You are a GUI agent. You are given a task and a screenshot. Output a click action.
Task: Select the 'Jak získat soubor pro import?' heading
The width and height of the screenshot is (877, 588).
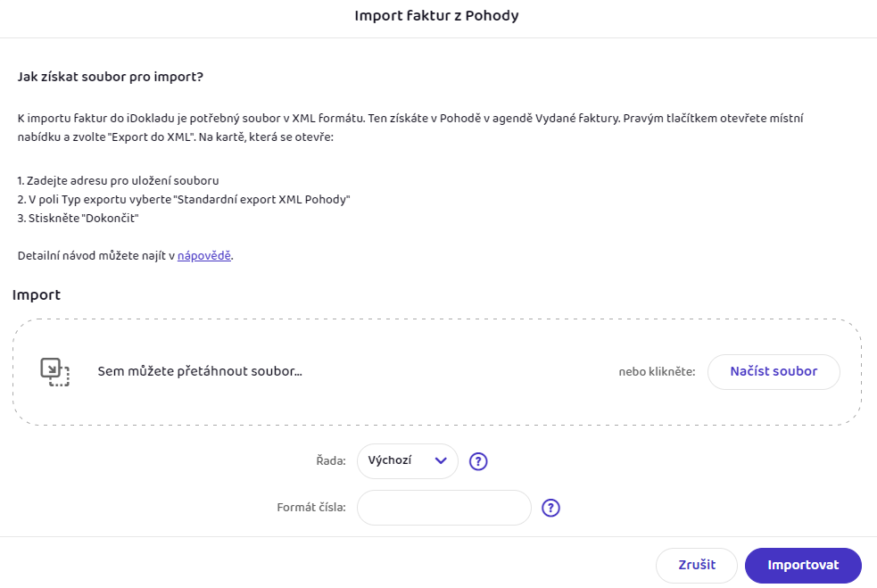[111, 77]
